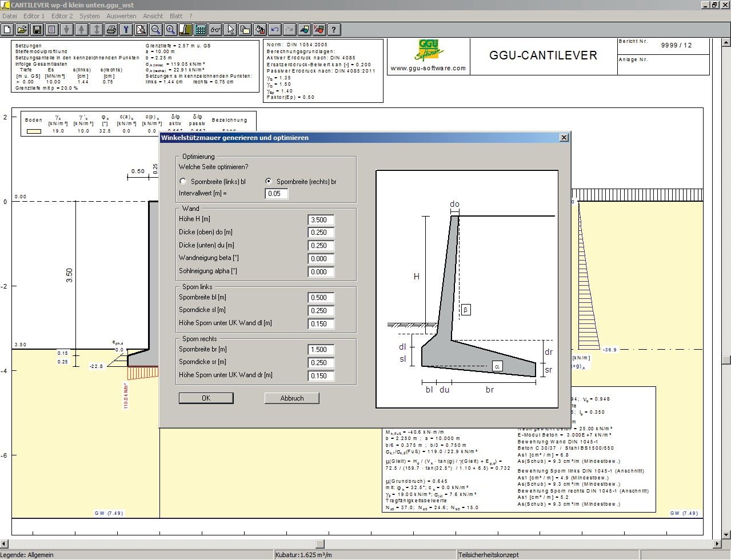731x560 pixels.
Task: Open help with the question mark icon
Action: [334, 30]
